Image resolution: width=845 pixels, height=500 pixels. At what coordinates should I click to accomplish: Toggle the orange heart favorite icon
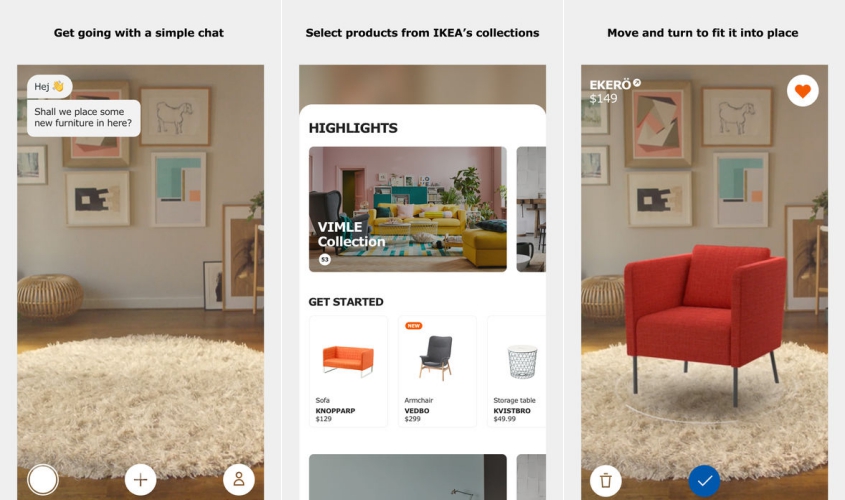coord(802,91)
